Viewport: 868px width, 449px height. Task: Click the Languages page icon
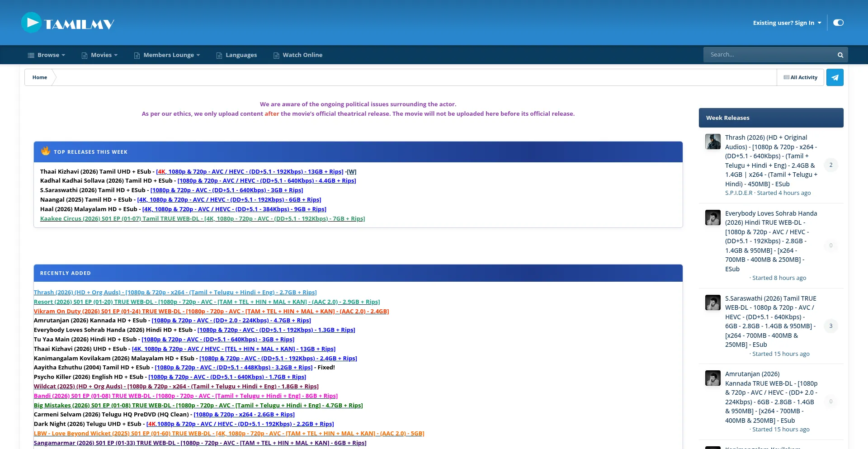click(x=219, y=56)
